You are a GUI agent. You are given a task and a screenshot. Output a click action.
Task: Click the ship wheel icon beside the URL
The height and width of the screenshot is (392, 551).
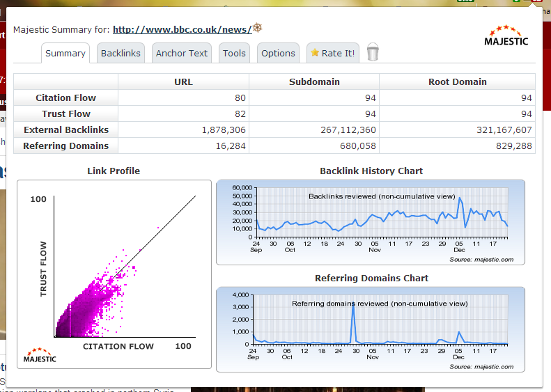[258, 27]
